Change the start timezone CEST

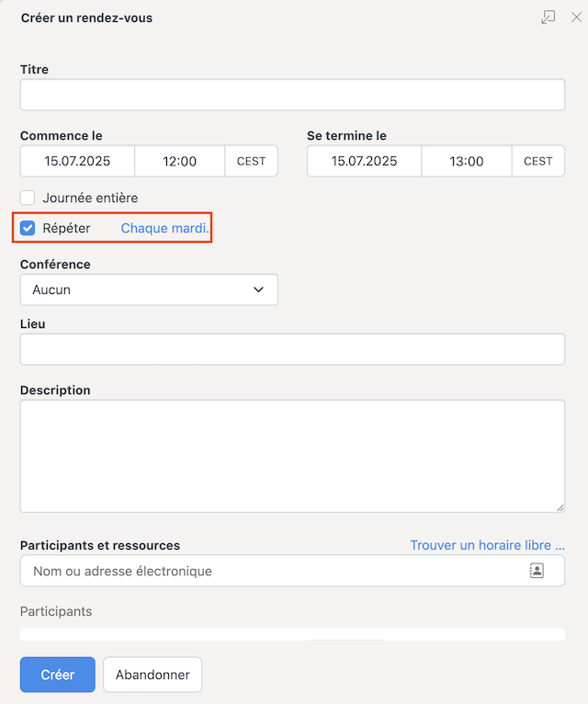pos(252,161)
